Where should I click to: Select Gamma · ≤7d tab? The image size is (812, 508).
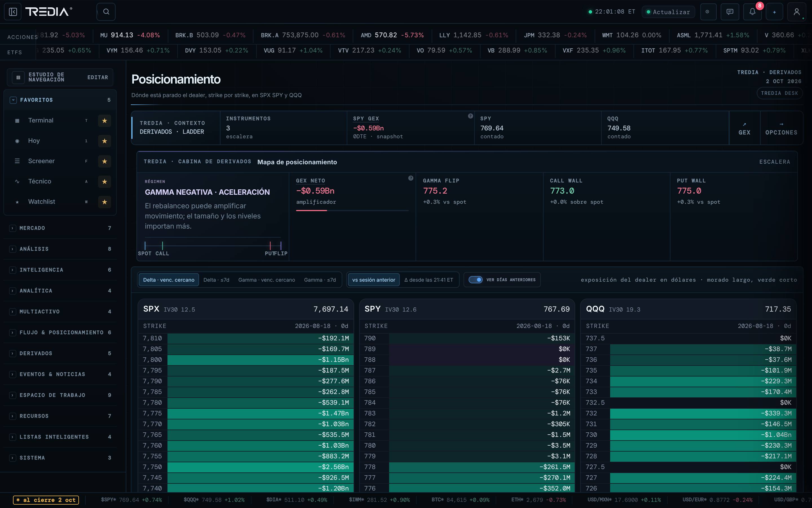click(x=320, y=280)
